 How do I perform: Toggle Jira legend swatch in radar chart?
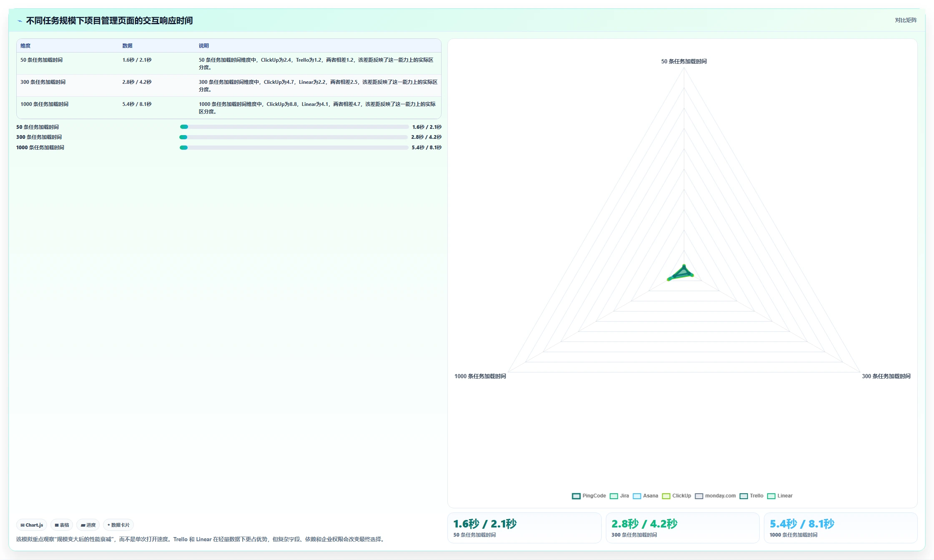tap(613, 496)
